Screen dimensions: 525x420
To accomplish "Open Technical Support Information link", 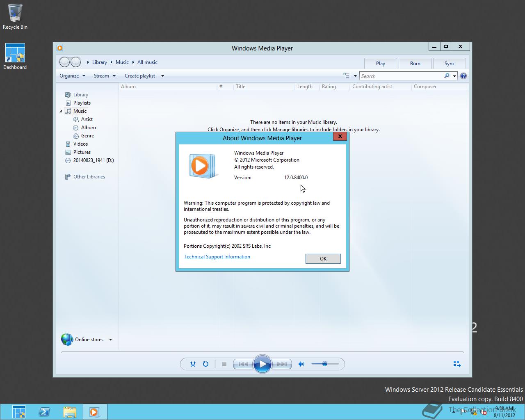I will (x=217, y=257).
